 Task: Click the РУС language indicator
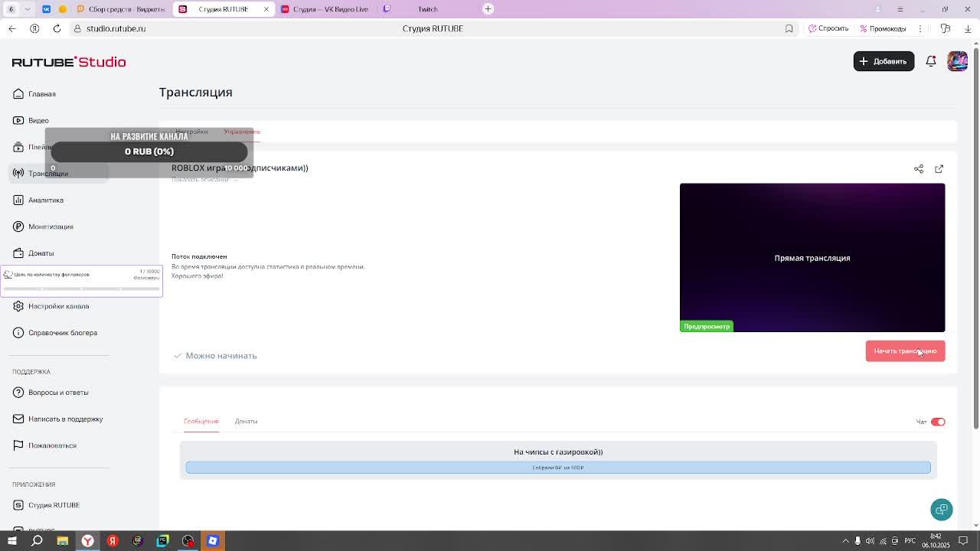pyautogui.click(x=910, y=541)
